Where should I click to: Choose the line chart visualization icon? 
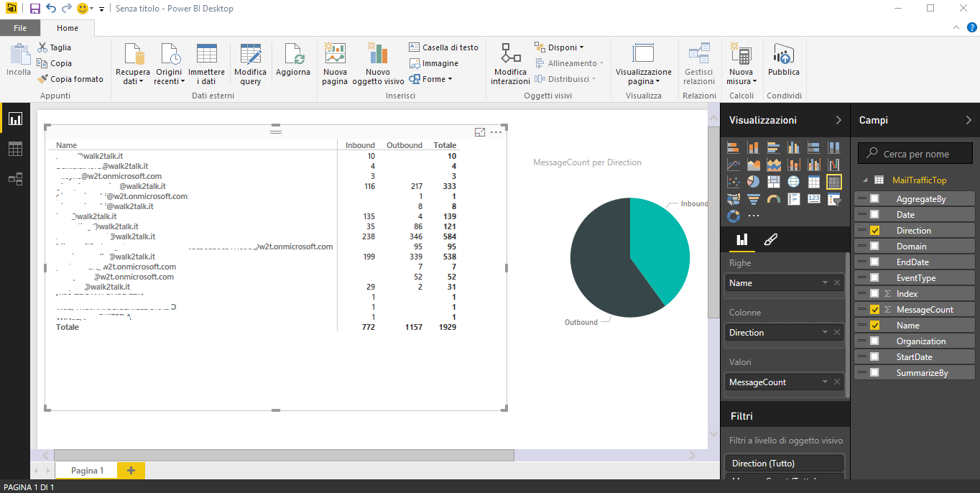click(x=734, y=165)
